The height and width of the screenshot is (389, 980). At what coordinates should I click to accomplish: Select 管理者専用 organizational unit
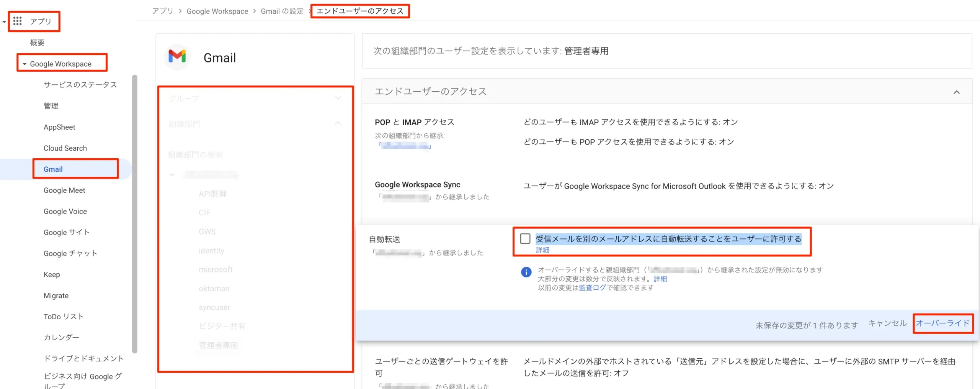[218, 345]
